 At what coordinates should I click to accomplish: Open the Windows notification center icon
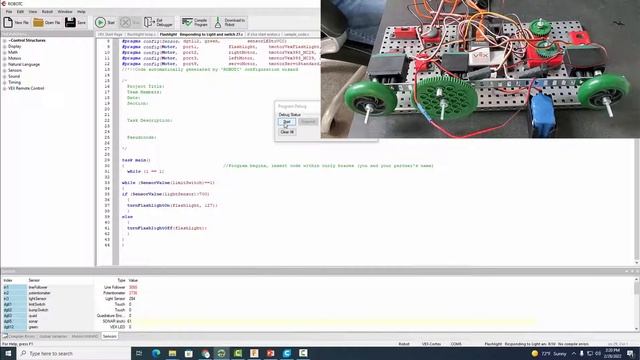pyautogui.click(x=631, y=353)
